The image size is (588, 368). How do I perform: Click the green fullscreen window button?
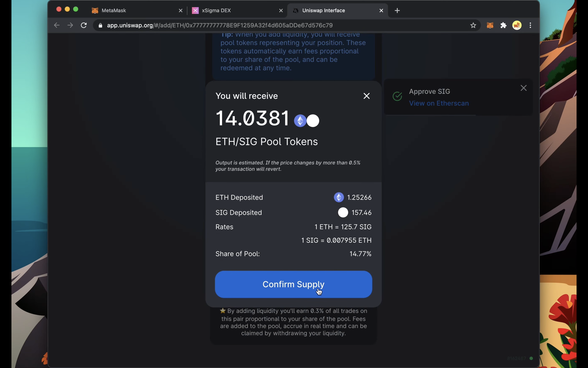pos(76,9)
